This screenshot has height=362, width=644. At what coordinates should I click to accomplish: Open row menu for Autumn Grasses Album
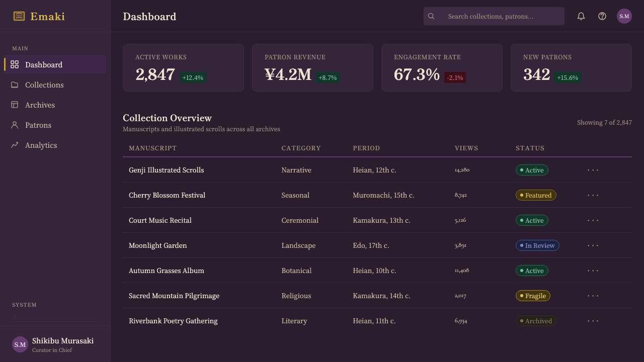593,270
